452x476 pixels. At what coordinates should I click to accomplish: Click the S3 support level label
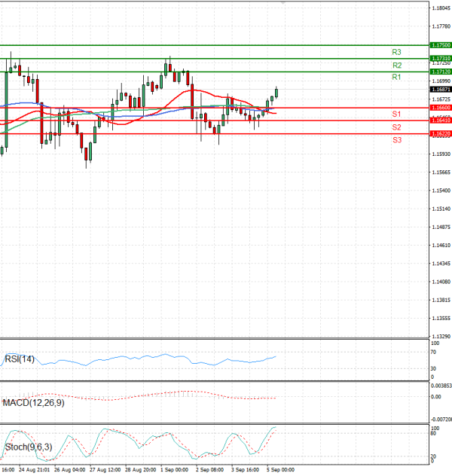click(395, 140)
